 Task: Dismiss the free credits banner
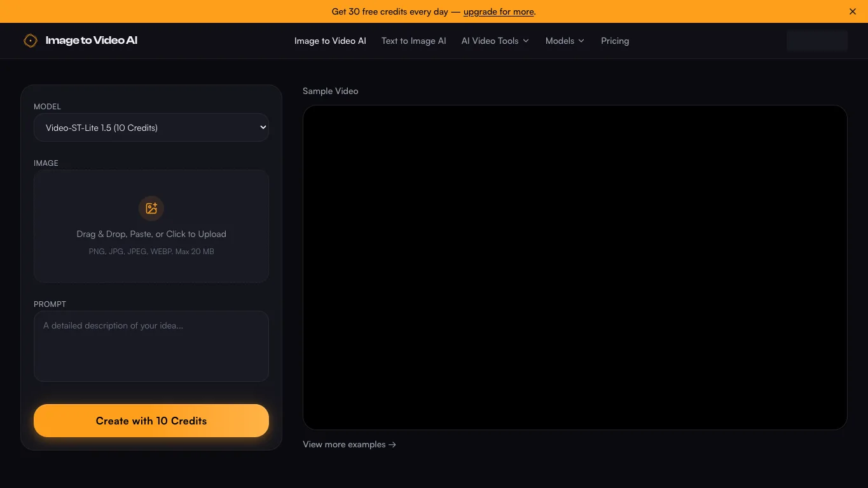coord(853,11)
